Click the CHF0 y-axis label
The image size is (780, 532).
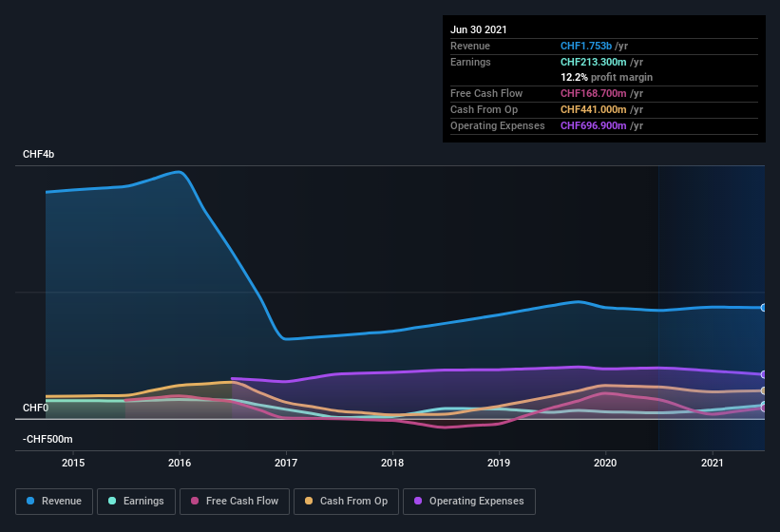(x=35, y=408)
